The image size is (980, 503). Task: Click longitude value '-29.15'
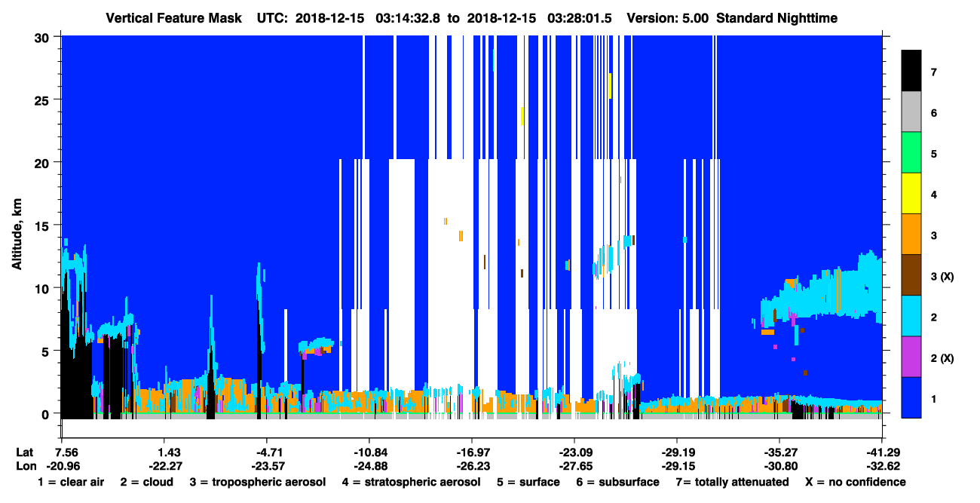(x=677, y=466)
